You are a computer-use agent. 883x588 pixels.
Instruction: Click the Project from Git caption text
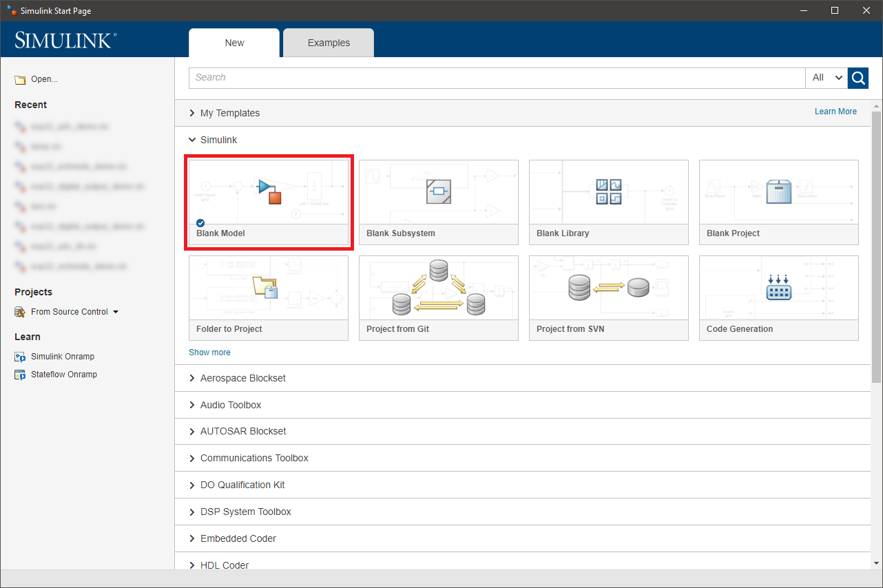[397, 329]
